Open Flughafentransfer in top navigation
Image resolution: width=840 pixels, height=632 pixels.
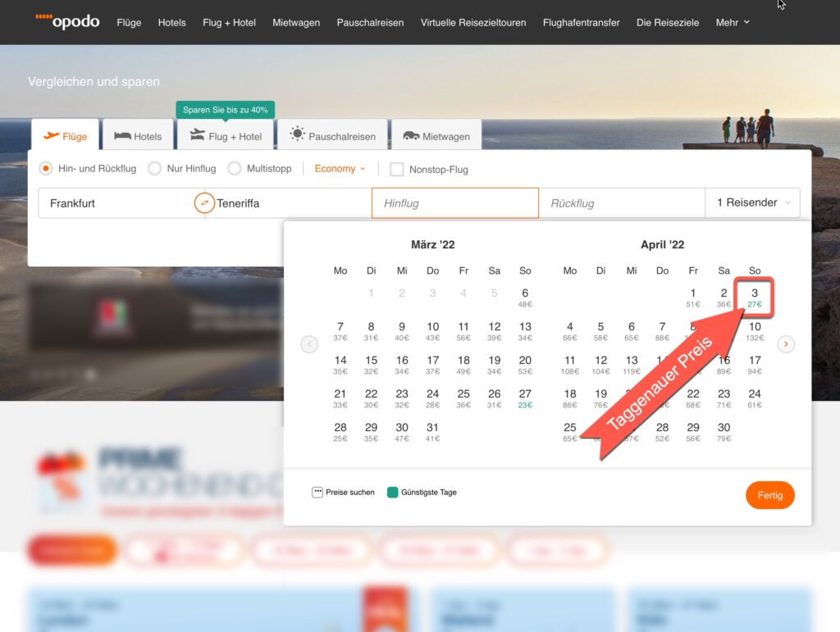[581, 22]
